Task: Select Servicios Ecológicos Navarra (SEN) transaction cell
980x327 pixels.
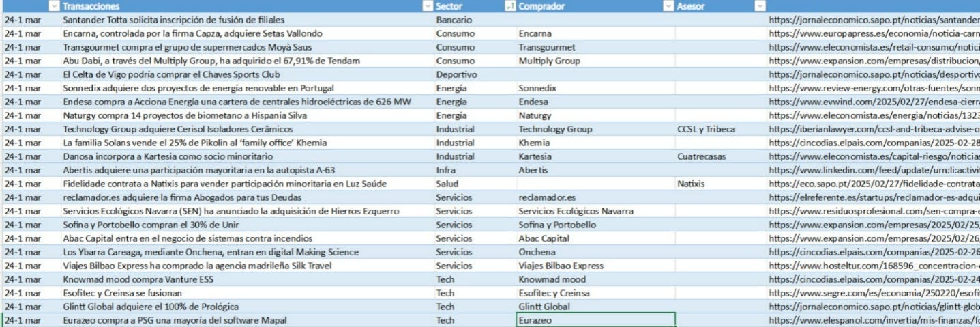Action: coord(247,211)
